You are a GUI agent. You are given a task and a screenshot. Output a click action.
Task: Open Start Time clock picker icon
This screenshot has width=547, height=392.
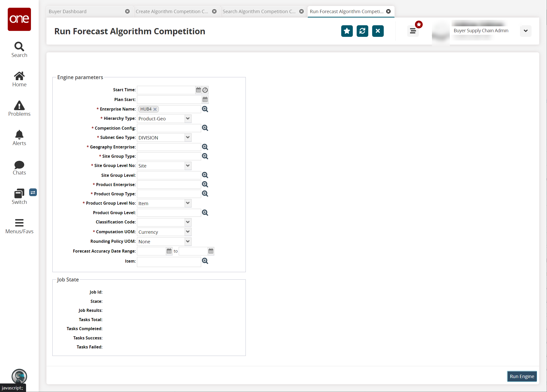[205, 90]
